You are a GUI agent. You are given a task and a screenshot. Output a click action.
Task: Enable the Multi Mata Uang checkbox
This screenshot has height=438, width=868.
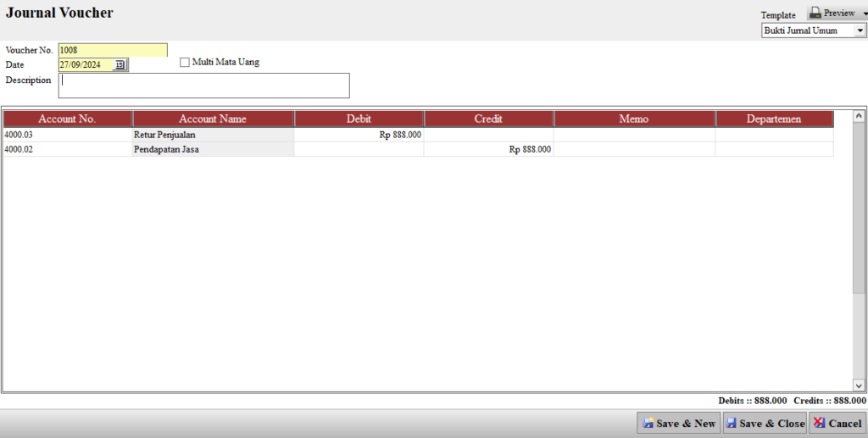184,63
